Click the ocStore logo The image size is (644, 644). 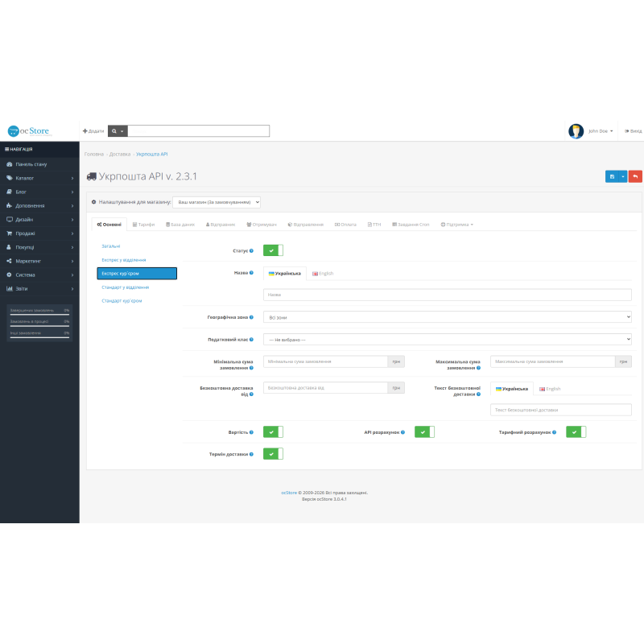click(x=28, y=131)
